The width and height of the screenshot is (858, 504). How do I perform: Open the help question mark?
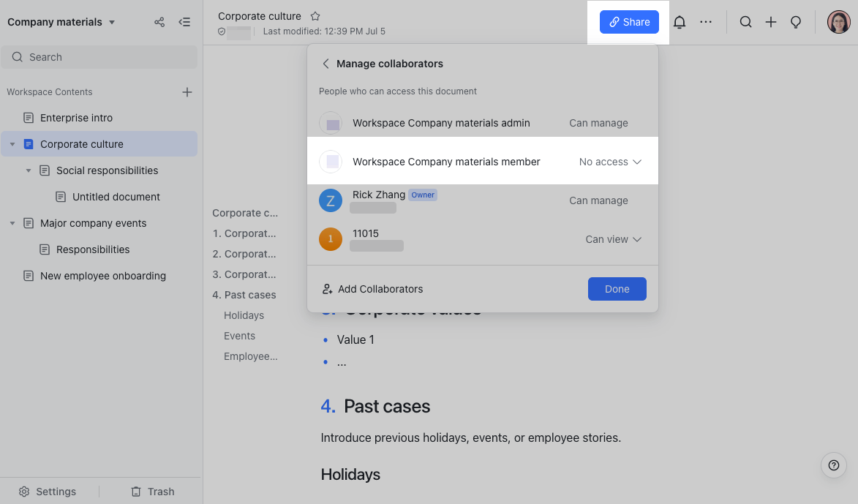point(833,465)
